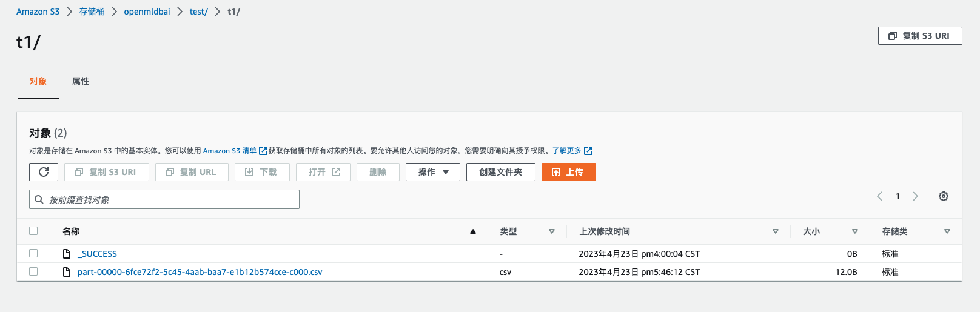The height and width of the screenshot is (312, 980).
Task: Check the _SUCCESS row checkbox
Action: pos(33,253)
